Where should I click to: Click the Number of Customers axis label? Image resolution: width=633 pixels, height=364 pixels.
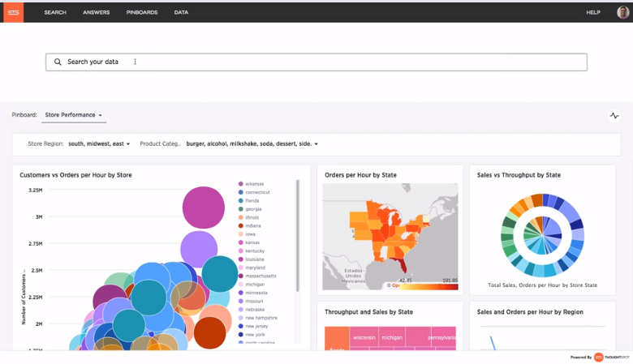[x=24, y=299]
